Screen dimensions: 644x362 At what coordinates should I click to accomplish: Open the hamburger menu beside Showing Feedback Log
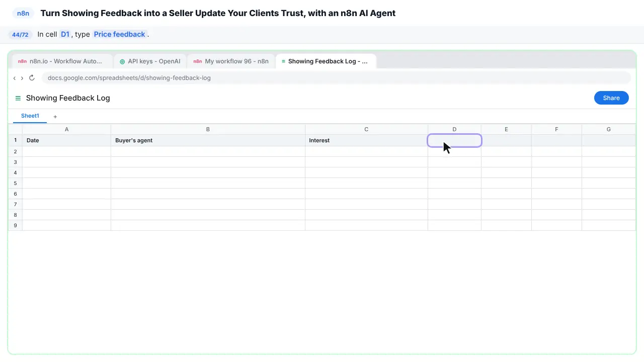(x=18, y=98)
